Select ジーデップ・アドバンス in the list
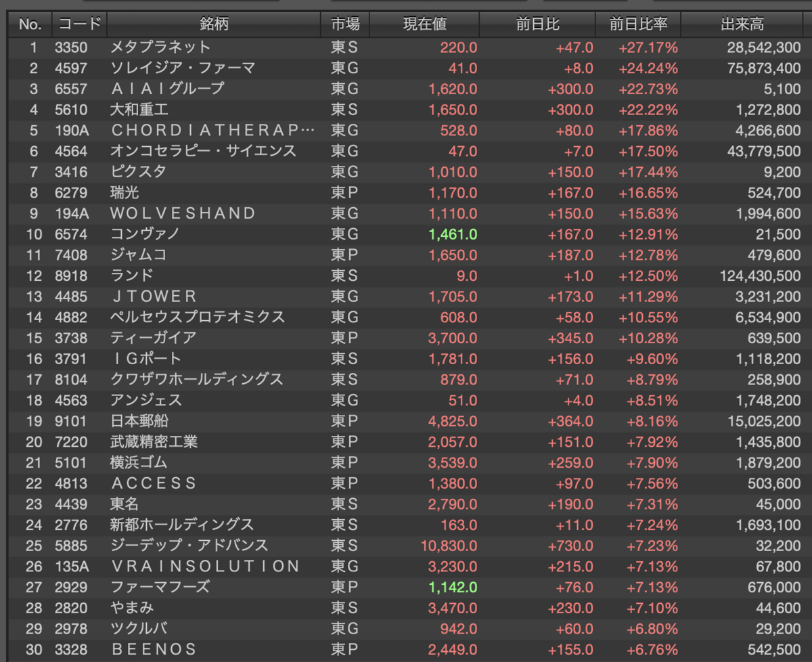This screenshot has width=812, height=662. tap(189, 545)
